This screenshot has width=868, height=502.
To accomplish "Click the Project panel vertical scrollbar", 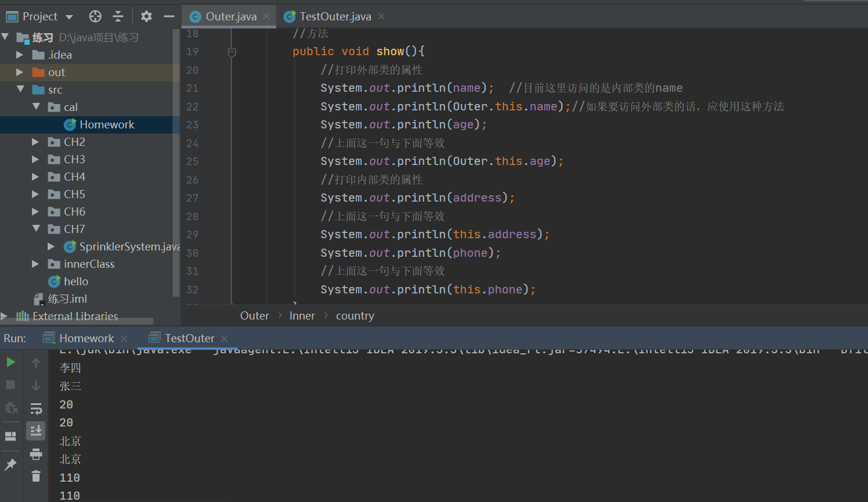I will point(176,163).
